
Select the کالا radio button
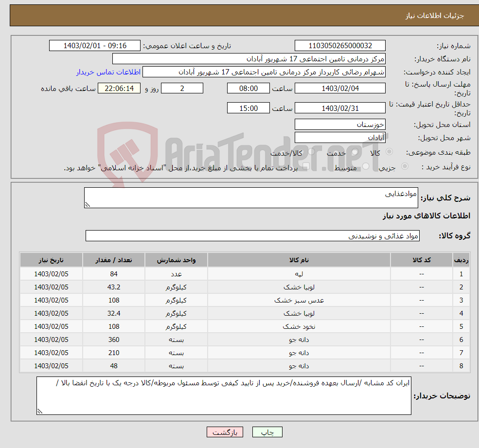coord(389,152)
